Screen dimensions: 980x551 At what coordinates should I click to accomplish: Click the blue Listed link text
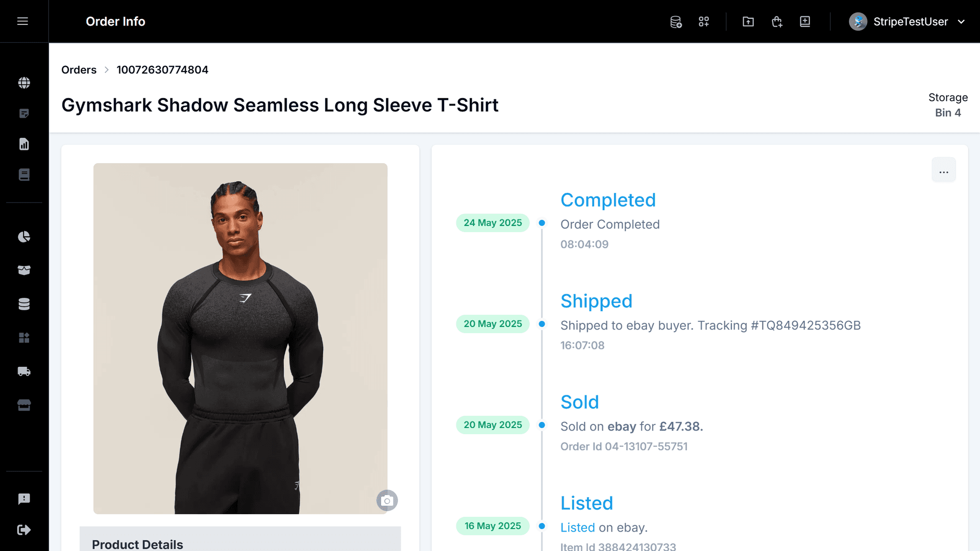click(577, 528)
